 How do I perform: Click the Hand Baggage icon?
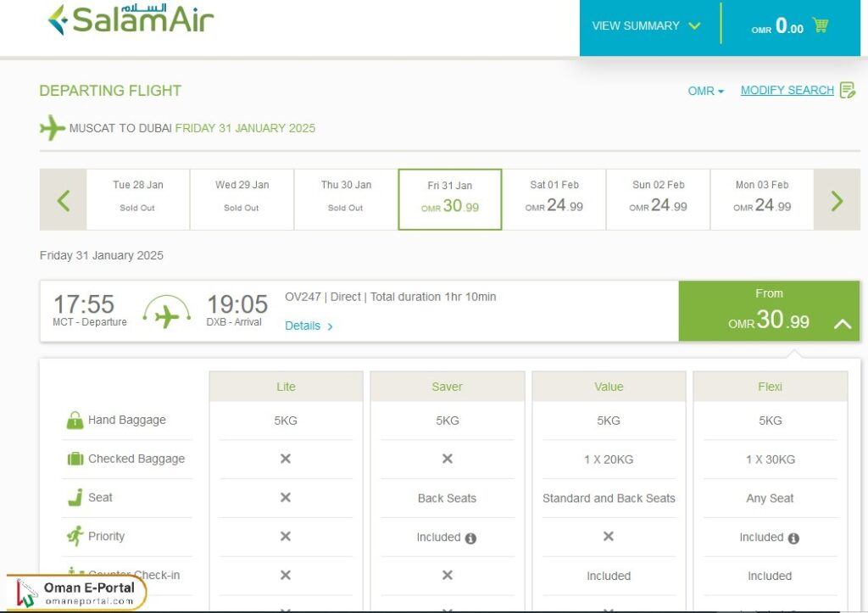tap(75, 419)
